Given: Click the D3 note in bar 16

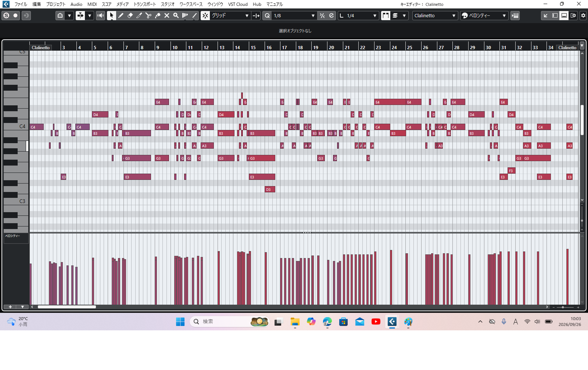Looking at the screenshot, I should (x=270, y=189).
